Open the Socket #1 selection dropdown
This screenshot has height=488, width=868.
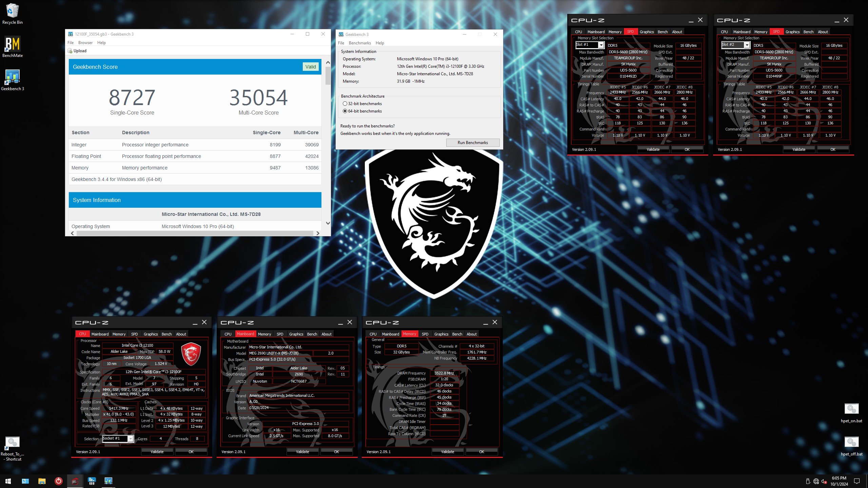(x=130, y=439)
